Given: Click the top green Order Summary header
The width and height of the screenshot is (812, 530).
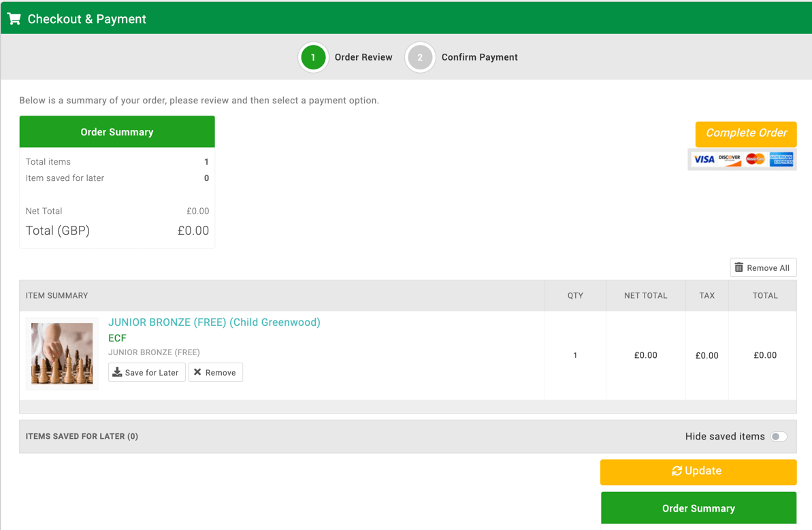Looking at the screenshot, I should (117, 132).
